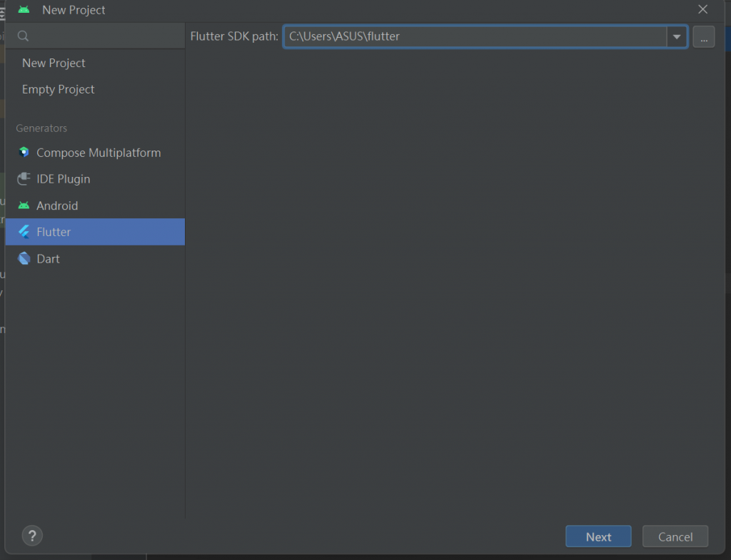731x560 pixels.
Task: Close the New Project dialog
Action: tap(703, 9)
